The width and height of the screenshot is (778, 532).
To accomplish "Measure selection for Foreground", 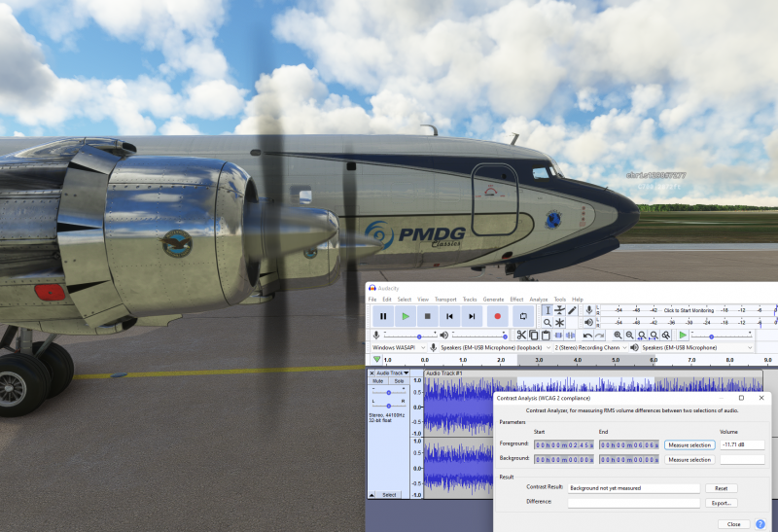I will (690, 445).
